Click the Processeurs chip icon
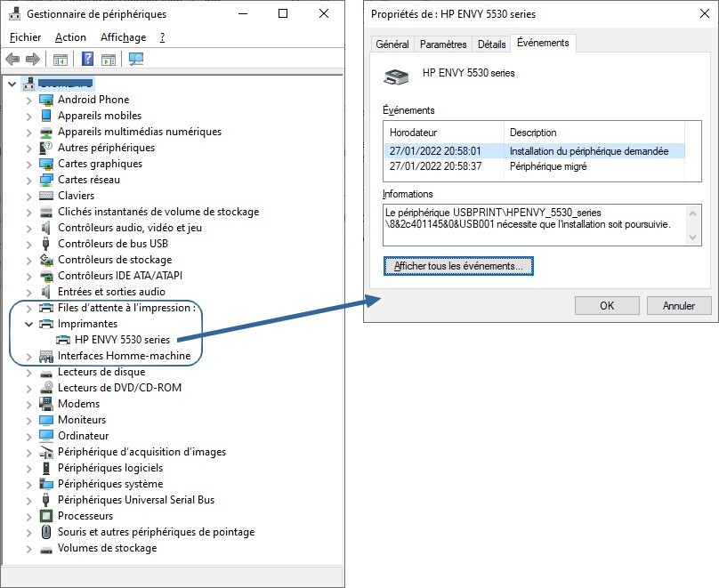The image size is (719, 588). click(46, 516)
